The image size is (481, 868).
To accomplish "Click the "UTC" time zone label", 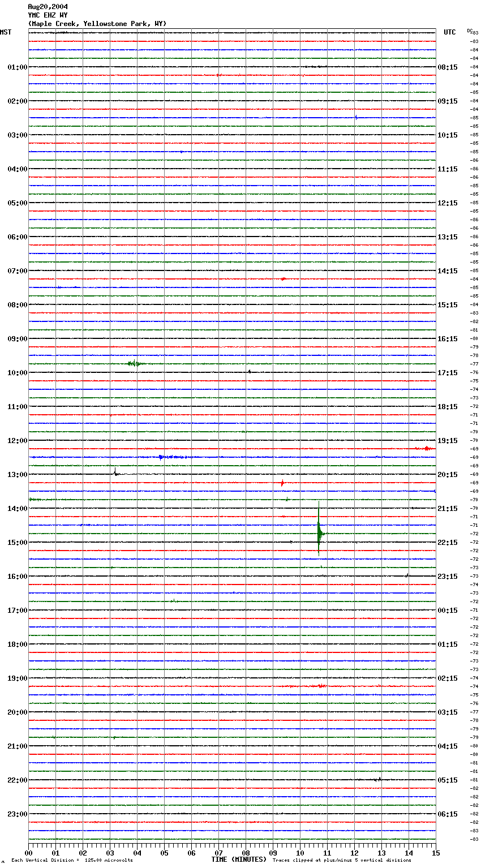I will [x=450, y=32].
